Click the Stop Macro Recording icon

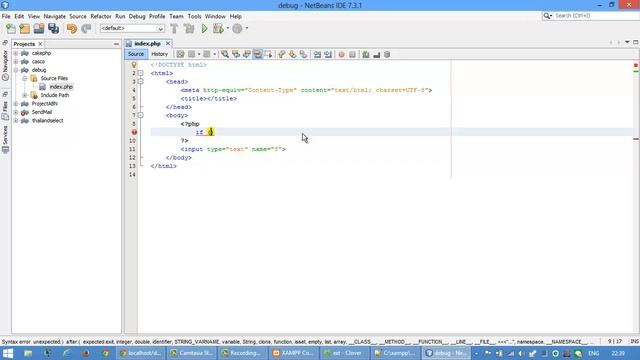pyautogui.click(x=352, y=54)
